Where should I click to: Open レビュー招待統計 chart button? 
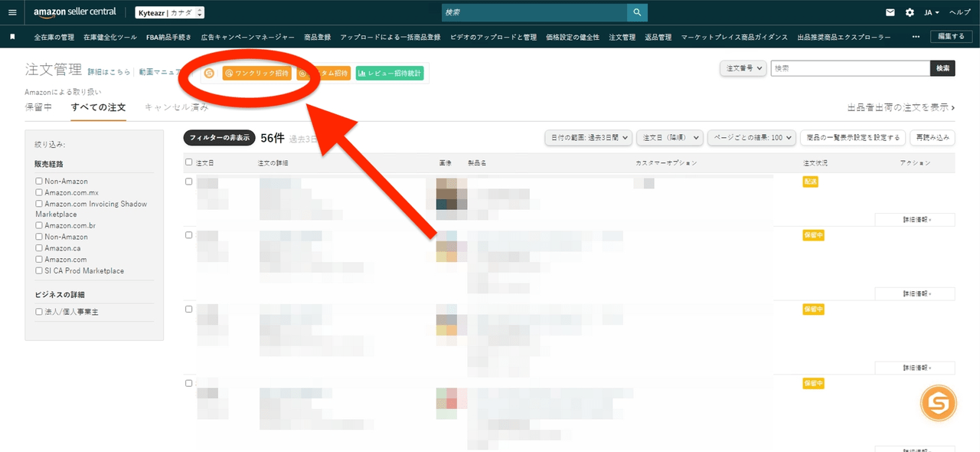click(390, 74)
